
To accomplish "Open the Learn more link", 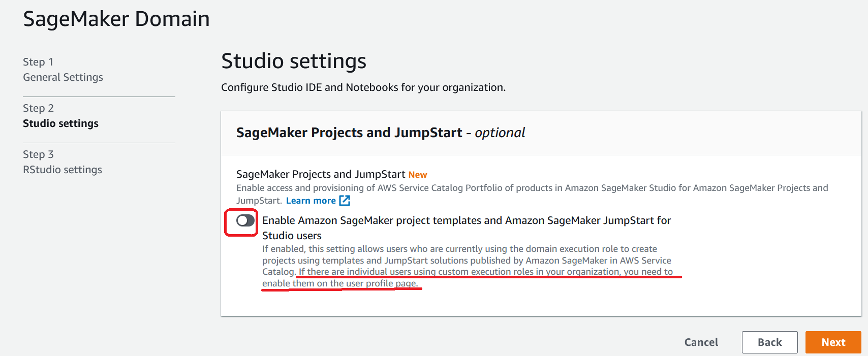I will coord(311,201).
